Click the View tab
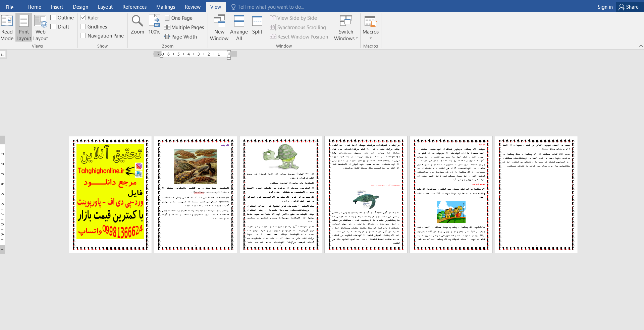Viewport: 644px width, 330px height. (x=216, y=7)
